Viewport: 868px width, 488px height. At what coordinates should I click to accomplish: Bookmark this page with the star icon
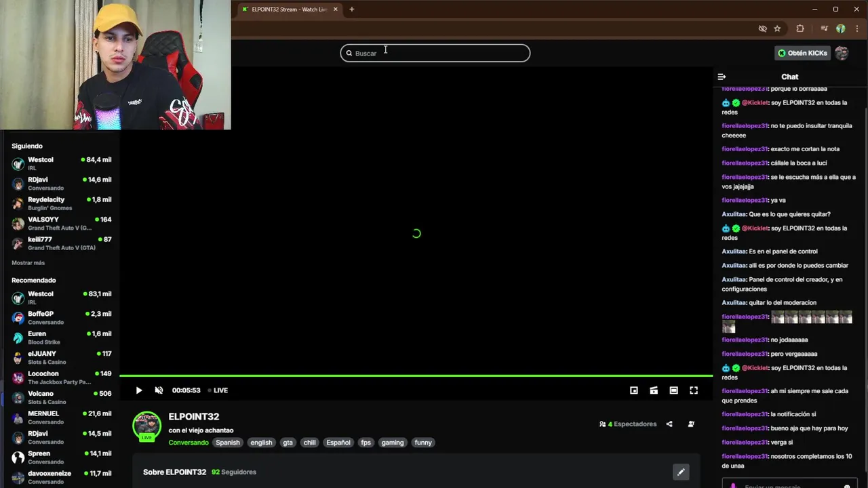coord(778,28)
